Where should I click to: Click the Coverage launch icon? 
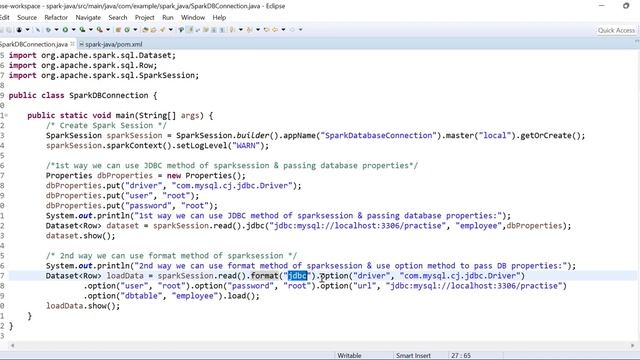coord(82,29)
